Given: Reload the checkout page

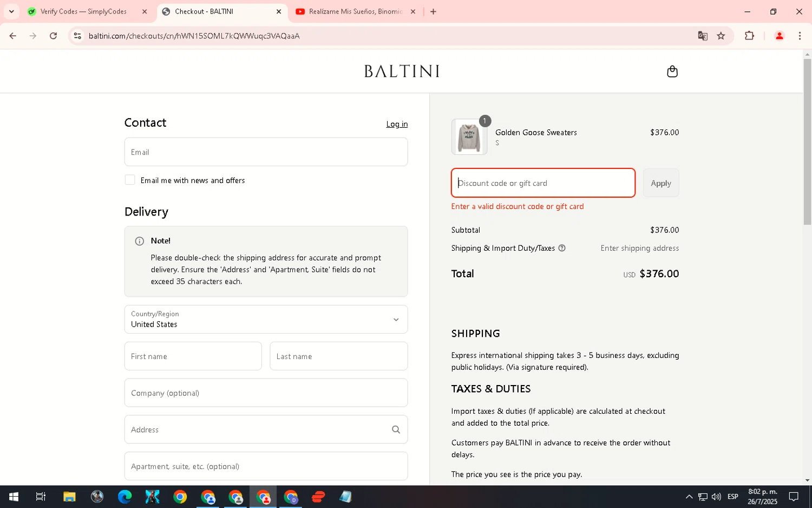Looking at the screenshot, I should click(x=53, y=36).
